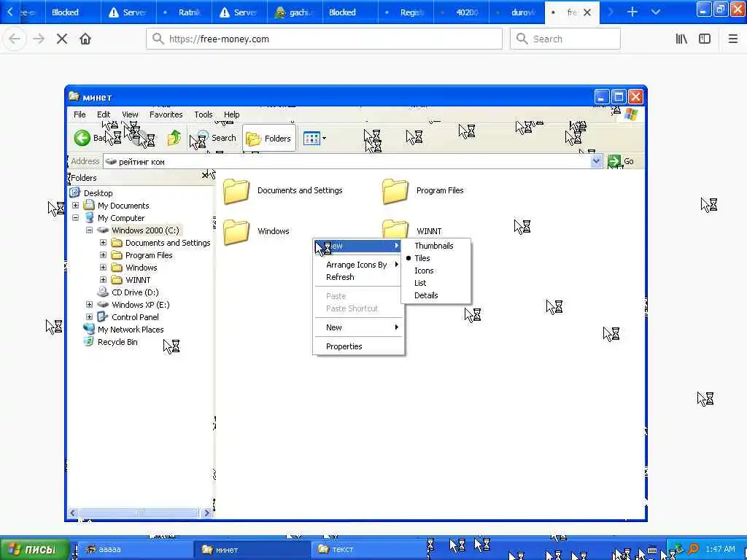Click the browser URL bar
Viewport: 747px width, 560px height.
pyautogui.click(x=324, y=39)
